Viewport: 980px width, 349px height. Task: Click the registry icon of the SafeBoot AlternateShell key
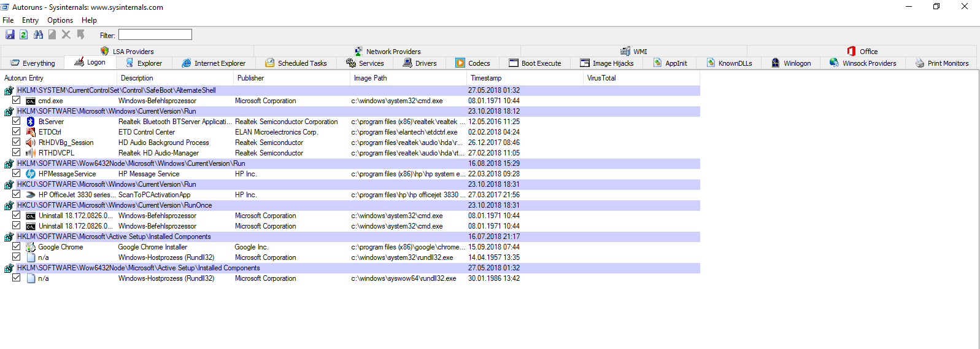[x=9, y=90]
